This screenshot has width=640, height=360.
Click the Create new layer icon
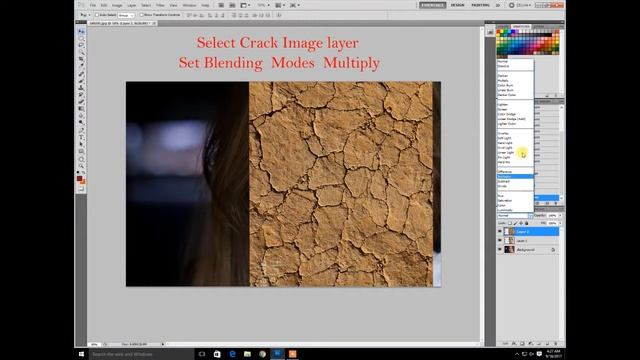click(x=547, y=344)
